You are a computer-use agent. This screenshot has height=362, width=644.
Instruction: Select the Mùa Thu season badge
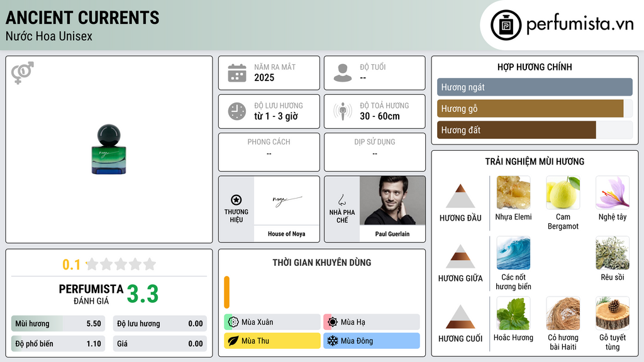pyautogui.click(x=272, y=341)
